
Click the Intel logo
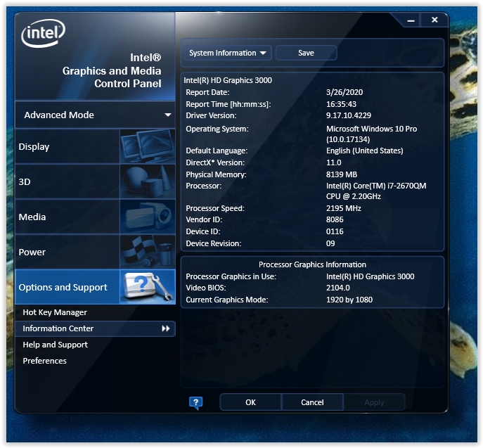coord(43,33)
